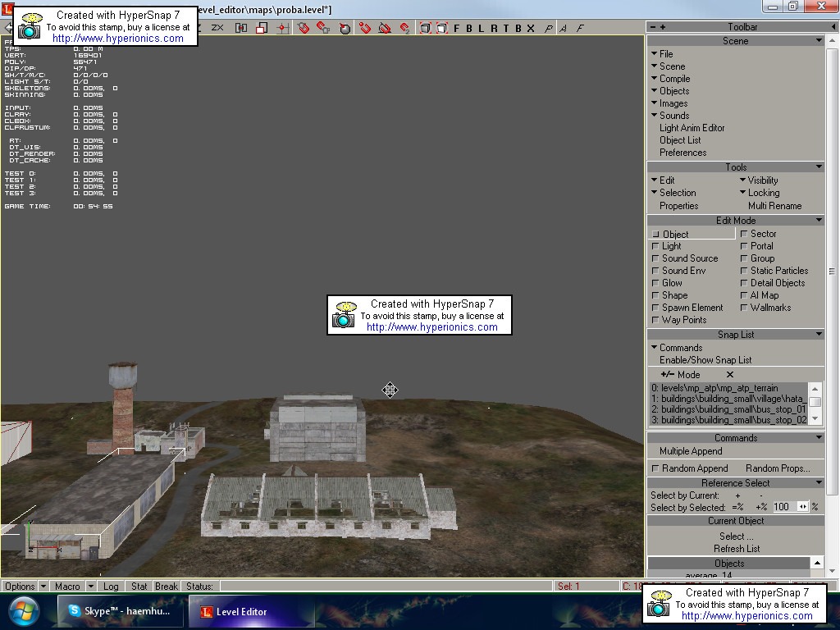Screen dimensions: 840x630
Task: Open the Visibility dropdown menu
Action: click(x=759, y=180)
